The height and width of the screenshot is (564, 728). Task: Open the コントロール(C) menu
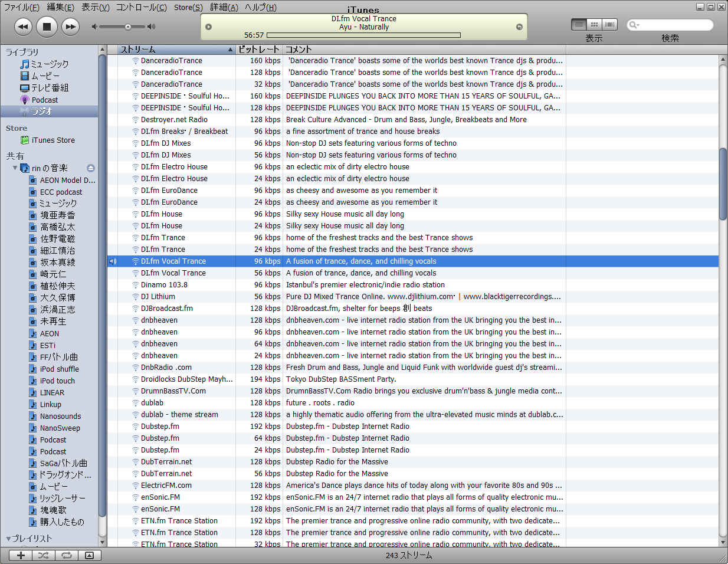(141, 7)
